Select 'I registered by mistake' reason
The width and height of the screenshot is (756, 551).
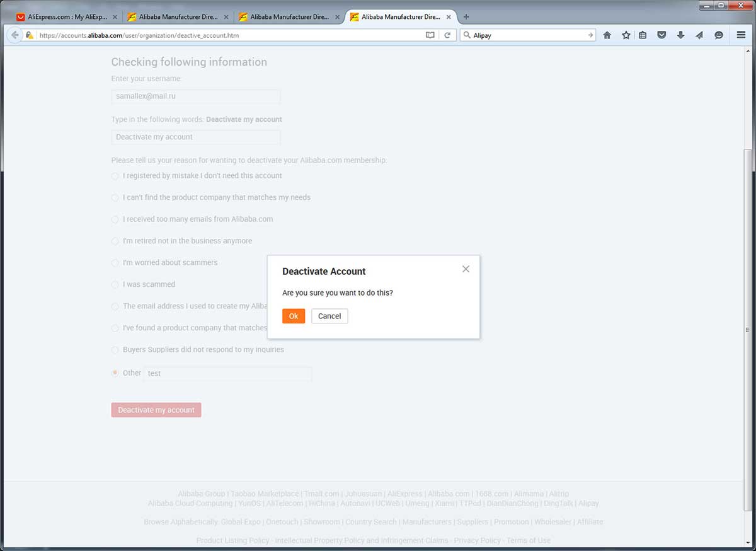[x=115, y=176]
